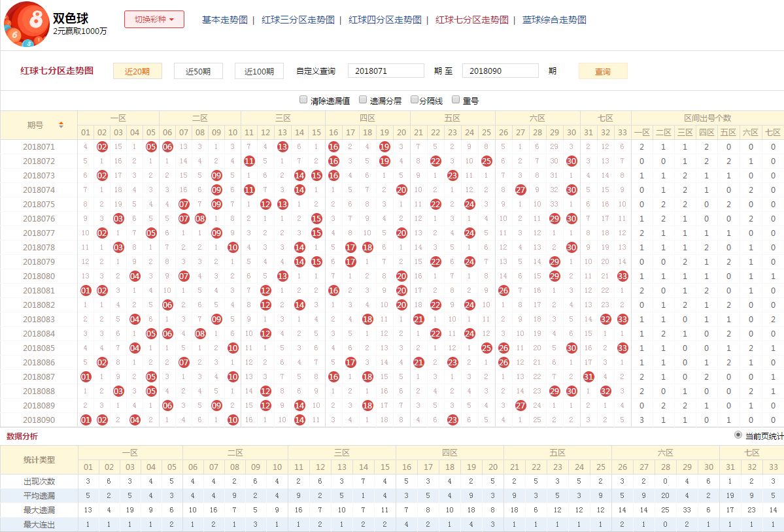The image size is (784, 532).
Task: Click red ball 13 in row 2018071
Action: [x=282, y=147]
